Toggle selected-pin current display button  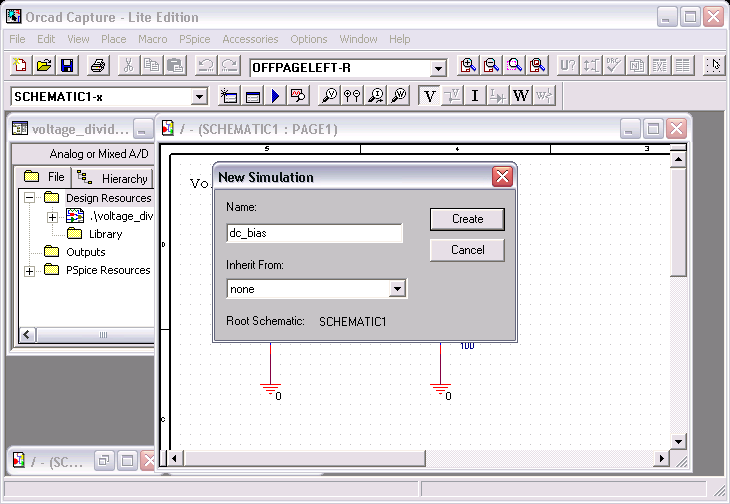498,96
